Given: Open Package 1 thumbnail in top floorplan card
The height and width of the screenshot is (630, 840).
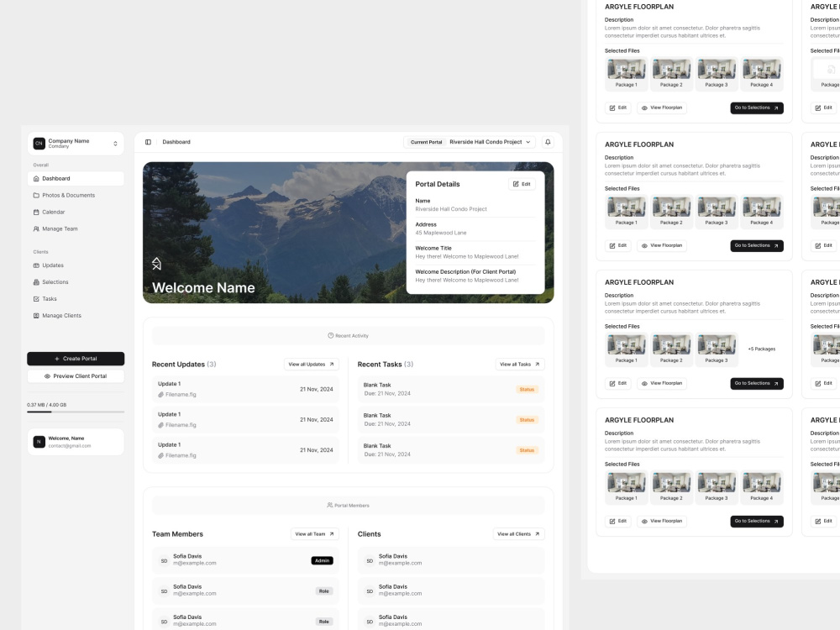Looking at the screenshot, I should [x=626, y=73].
